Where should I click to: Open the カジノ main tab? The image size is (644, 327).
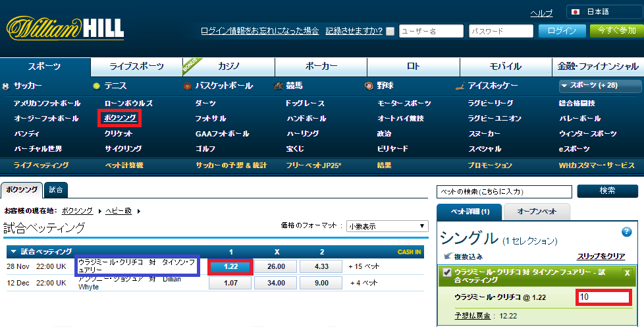(228, 67)
